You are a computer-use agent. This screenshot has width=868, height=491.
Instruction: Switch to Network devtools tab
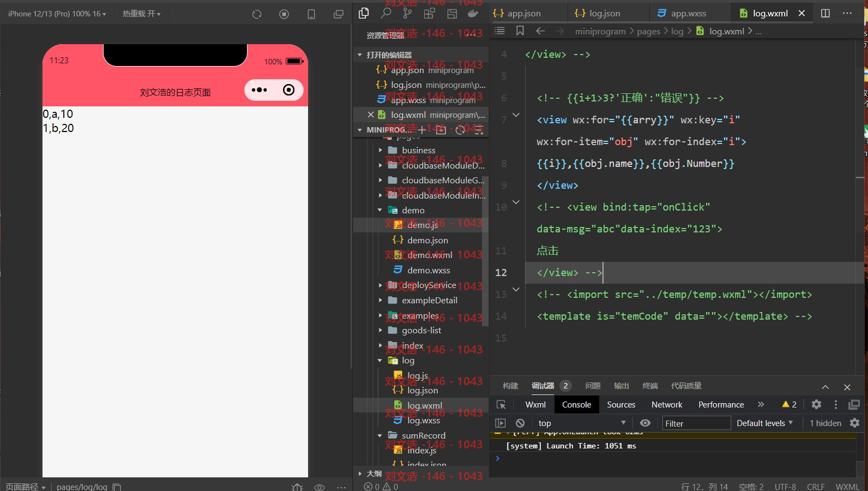point(667,404)
